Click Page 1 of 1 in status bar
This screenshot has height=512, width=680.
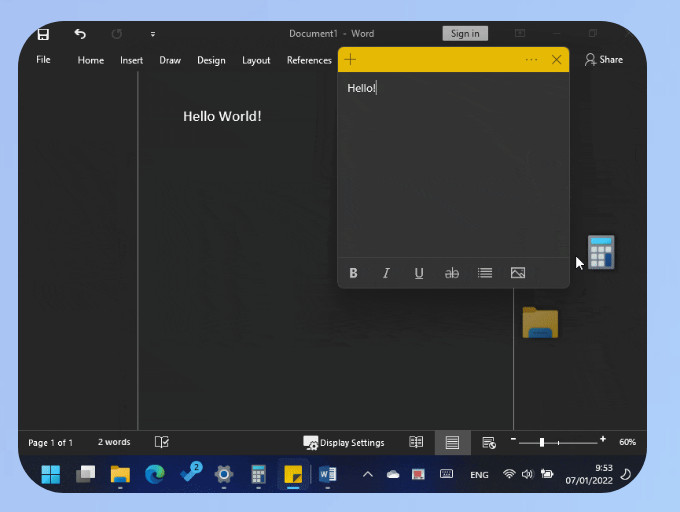(50, 443)
